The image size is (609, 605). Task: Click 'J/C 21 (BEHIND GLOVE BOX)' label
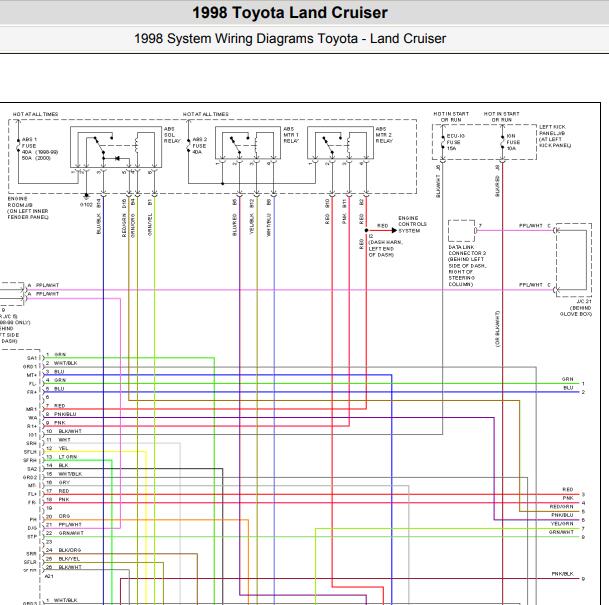pyautogui.click(x=576, y=308)
